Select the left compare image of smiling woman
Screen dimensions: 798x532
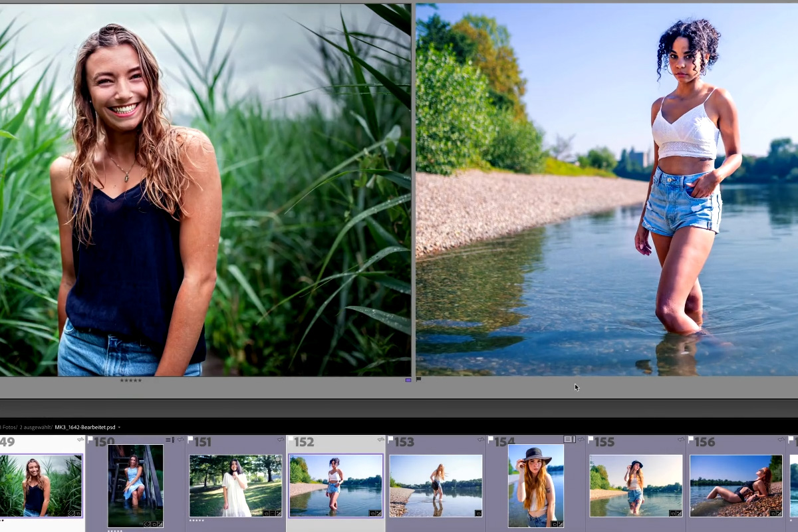click(205, 190)
